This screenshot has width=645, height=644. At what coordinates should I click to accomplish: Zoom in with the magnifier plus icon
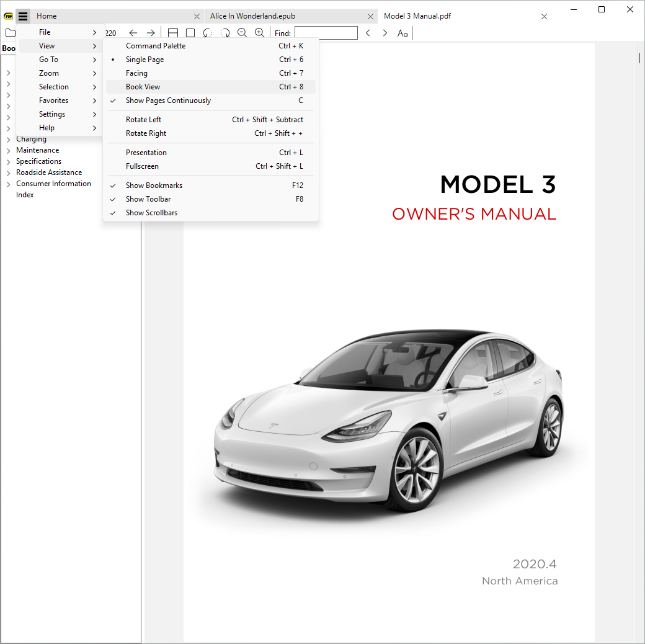click(260, 33)
